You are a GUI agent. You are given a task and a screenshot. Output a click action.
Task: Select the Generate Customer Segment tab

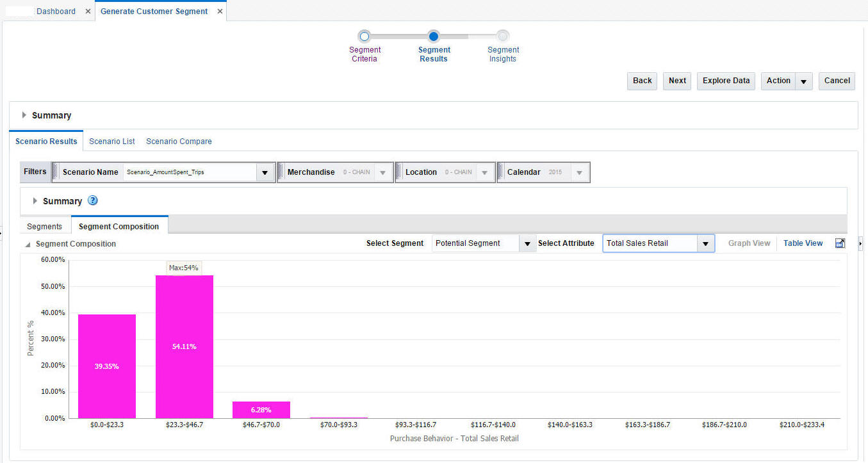154,12
